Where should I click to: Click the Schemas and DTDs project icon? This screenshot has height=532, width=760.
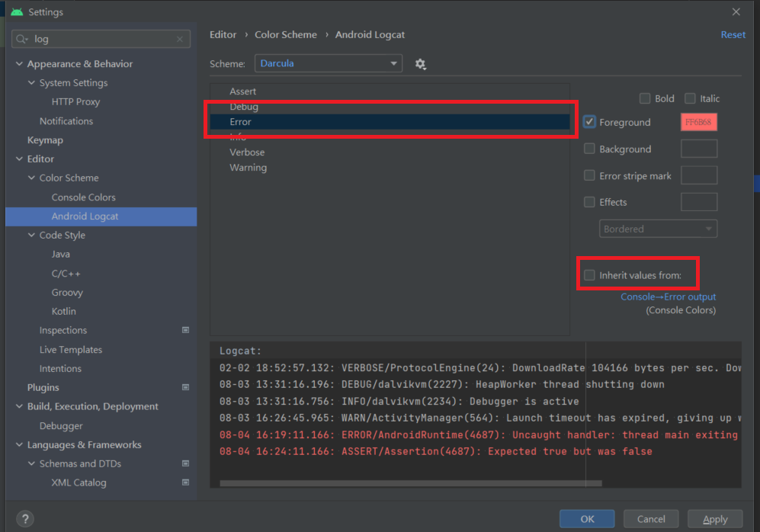pyautogui.click(x=185, y=463)
